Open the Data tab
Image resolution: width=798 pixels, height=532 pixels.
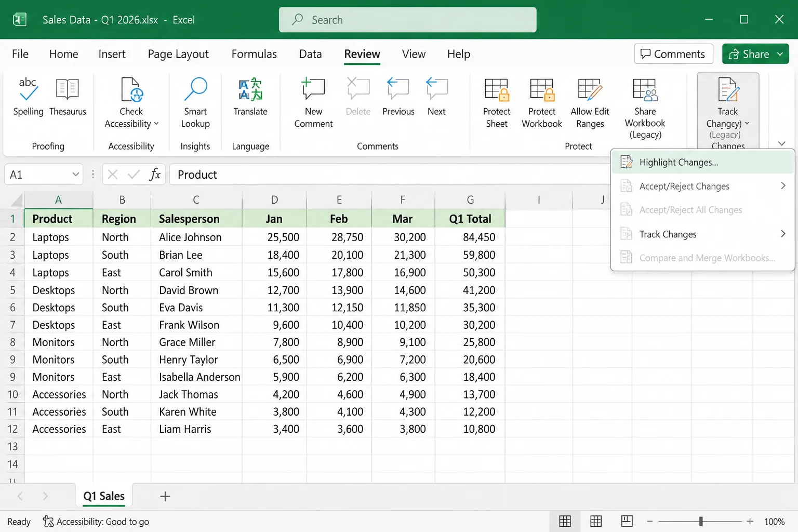310,54
